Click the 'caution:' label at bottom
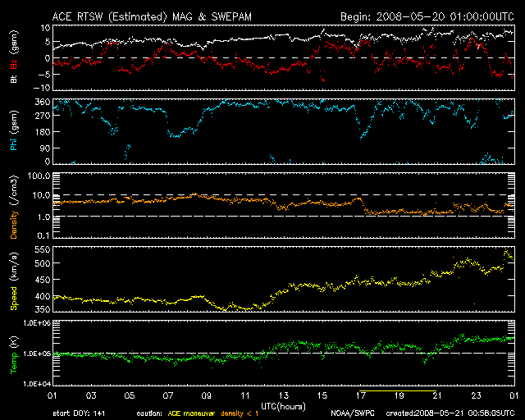Viewport: 525px width, 420px height. click(x=149, y=414)
